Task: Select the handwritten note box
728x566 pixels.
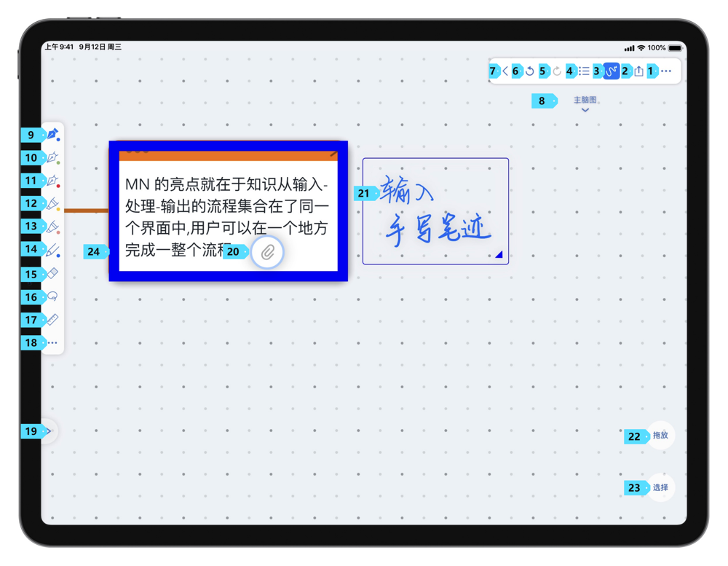Action: (435, 211)
